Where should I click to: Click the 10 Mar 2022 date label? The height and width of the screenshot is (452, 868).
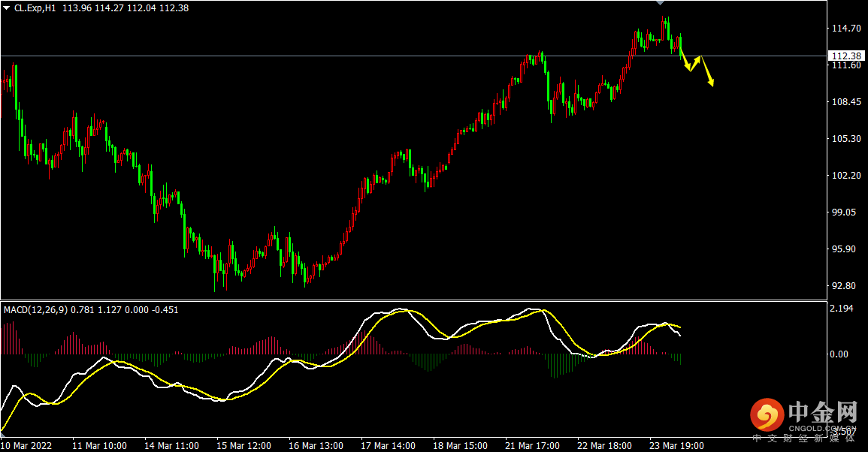click(26, 445)
